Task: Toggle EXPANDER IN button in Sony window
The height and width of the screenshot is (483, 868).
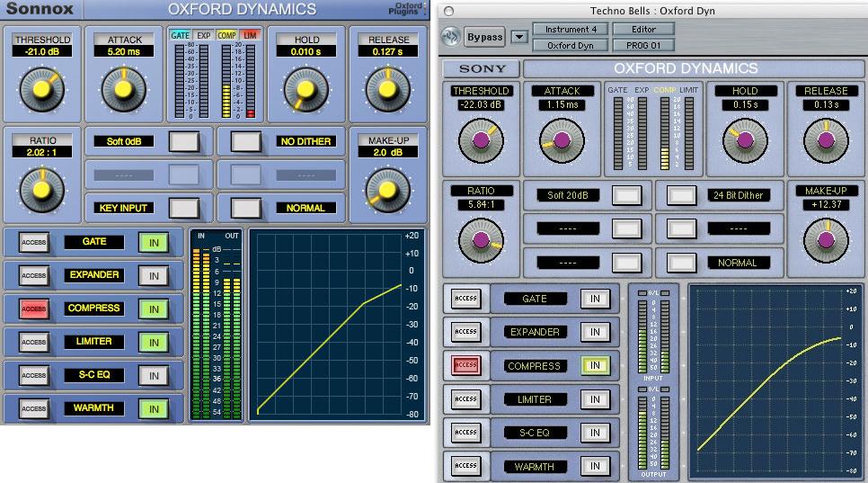Action: (595, 332)
